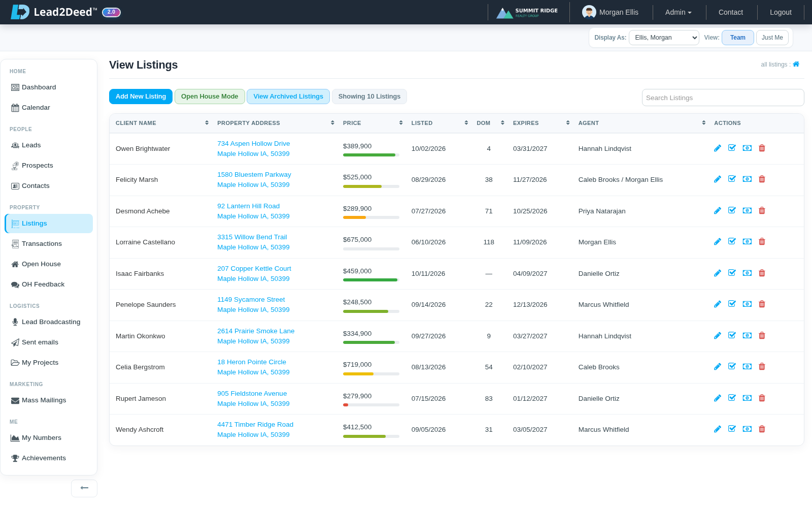The width and height of the screenshot is (812, 508).
Task: Click the money icon for Desmond Achebe
Action: (x=747, y=210)
